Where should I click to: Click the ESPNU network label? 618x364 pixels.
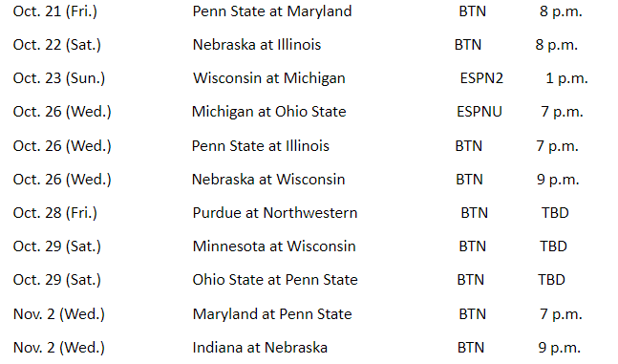click(x=479, y=112)
